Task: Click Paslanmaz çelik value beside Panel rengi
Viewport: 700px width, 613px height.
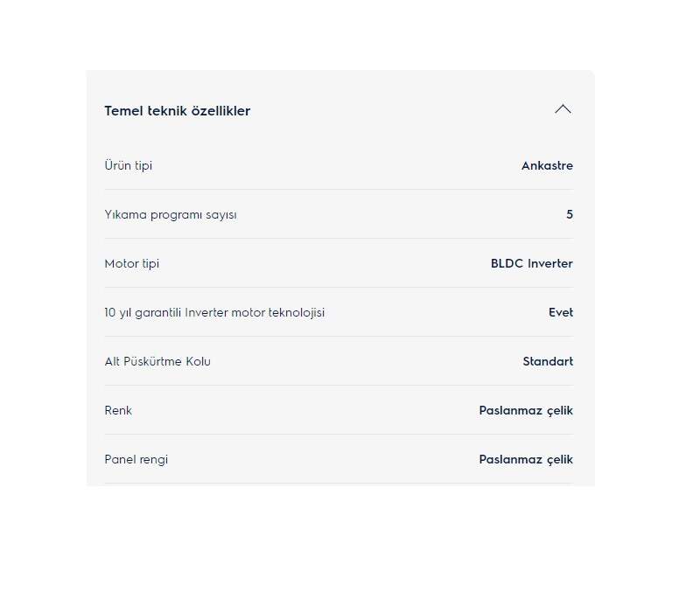Action: [x=526, y=459]
